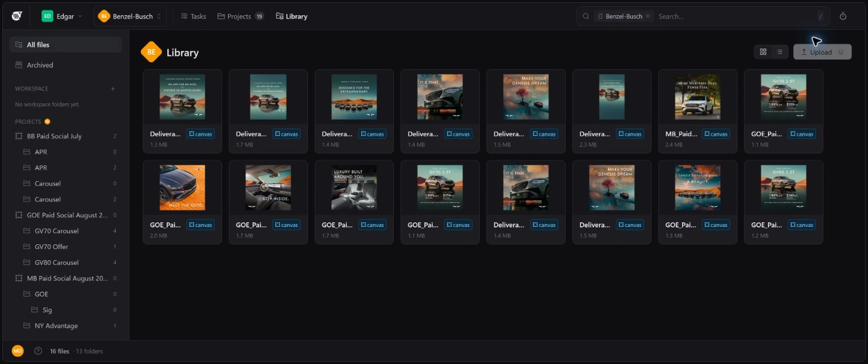Open the GV80 Carousel folder
This screenshot has width=868, height=364.
click(x=66, y=262)
